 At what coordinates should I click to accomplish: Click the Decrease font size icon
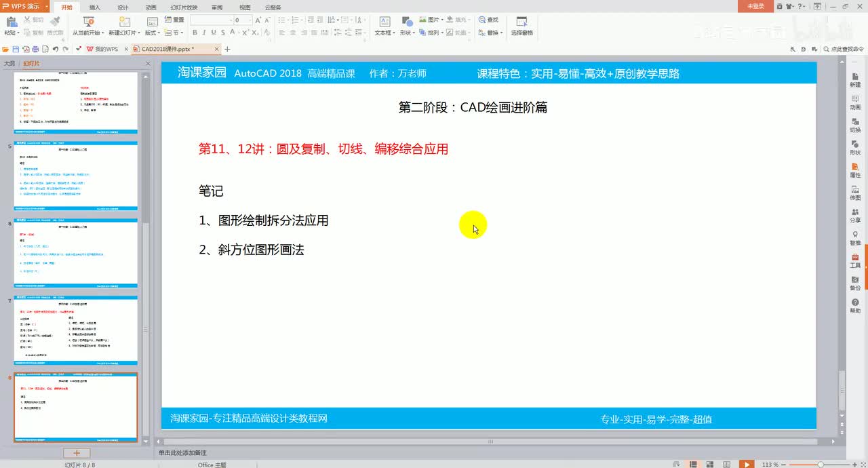268,20
